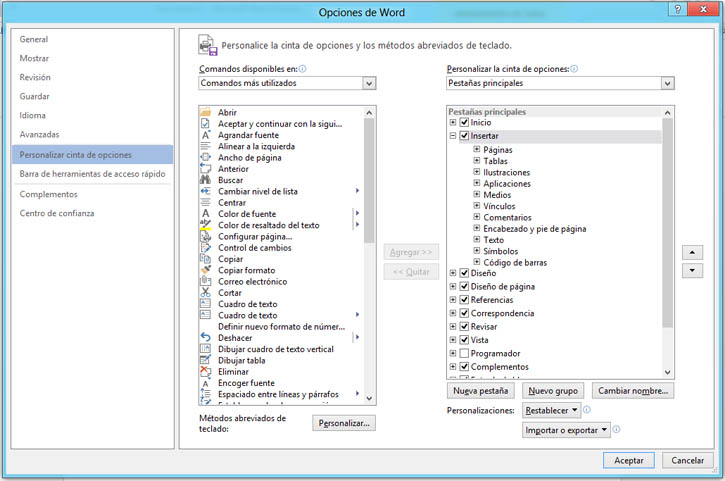Enable the Programador tab checkbox
Image resolution: width=725 pixels, height=481 pixels.
coord(464,354)
